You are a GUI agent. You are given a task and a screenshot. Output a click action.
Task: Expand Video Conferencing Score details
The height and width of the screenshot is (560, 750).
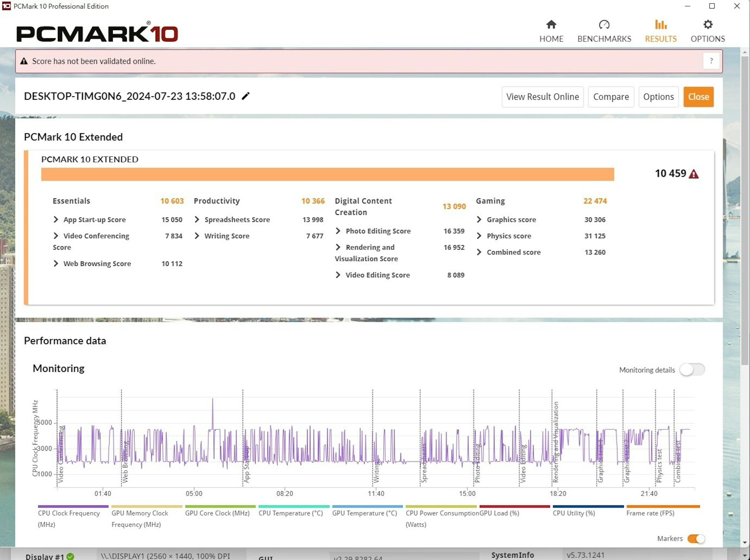pos(56,236)
